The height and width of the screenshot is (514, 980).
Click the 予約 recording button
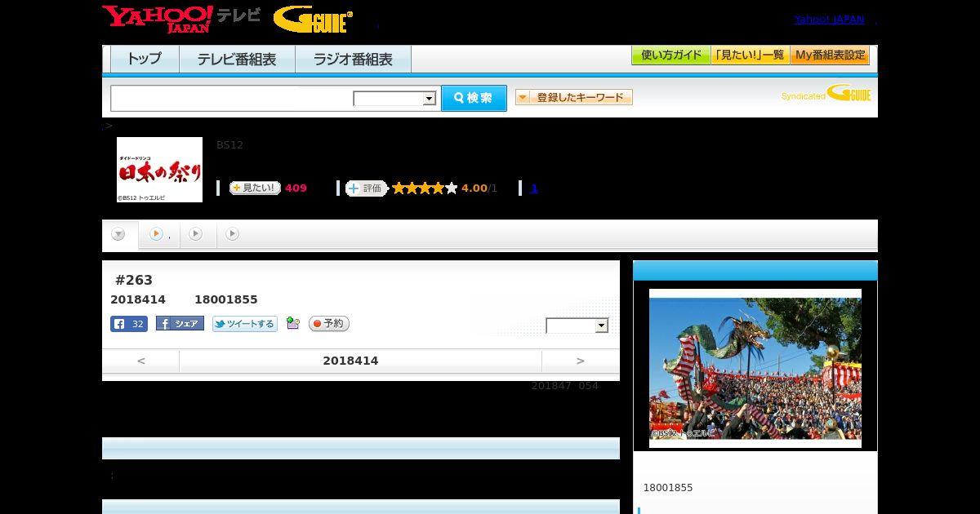[x=329, y=324]
